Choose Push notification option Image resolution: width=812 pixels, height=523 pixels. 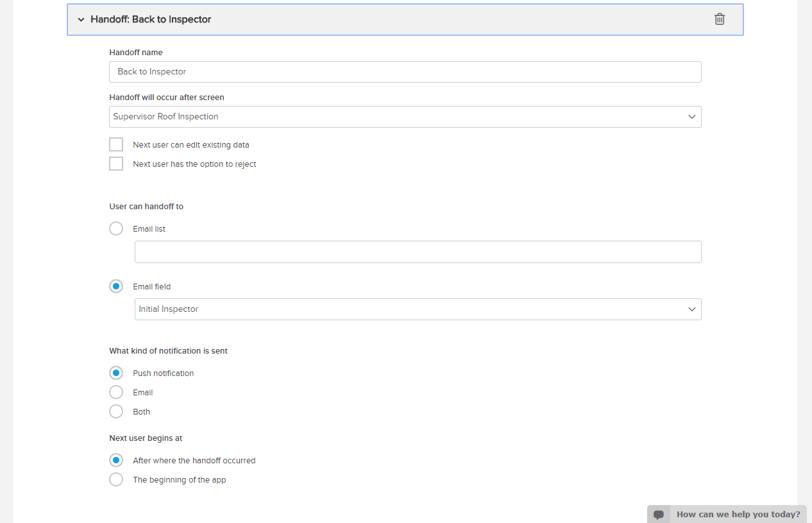tap(116, 373)
